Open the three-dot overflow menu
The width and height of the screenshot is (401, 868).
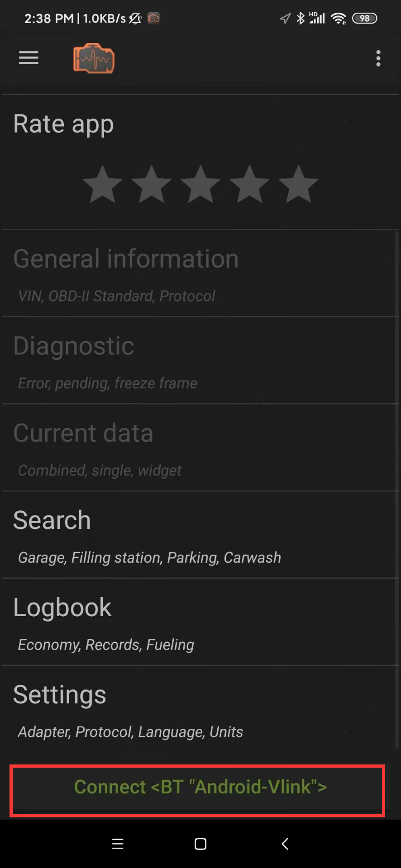click(378, 58)
